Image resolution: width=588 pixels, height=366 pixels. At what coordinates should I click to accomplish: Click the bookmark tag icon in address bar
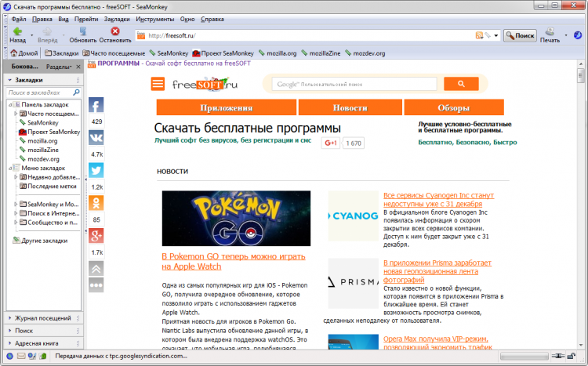[487, 35]
